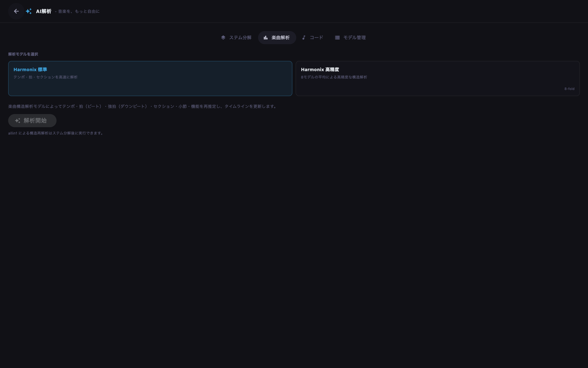Screen dimensions: 588x368
Task: Go back with the left arrow button
Action: (x=16, y=11)
